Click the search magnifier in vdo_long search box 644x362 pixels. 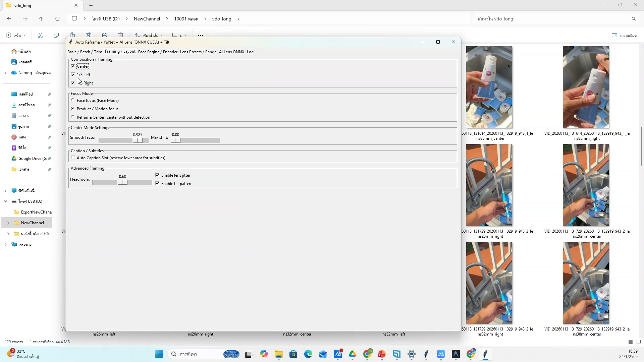pyautogui.click(x=634, y=19)
